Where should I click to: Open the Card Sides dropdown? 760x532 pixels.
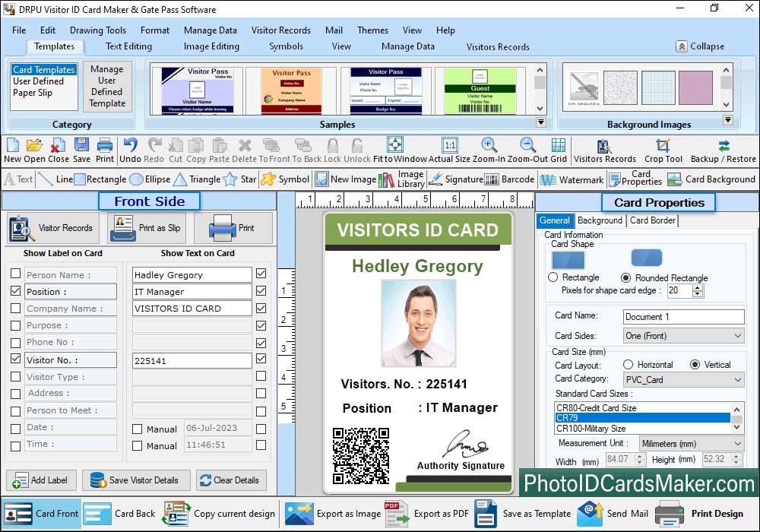click(683, 336)
